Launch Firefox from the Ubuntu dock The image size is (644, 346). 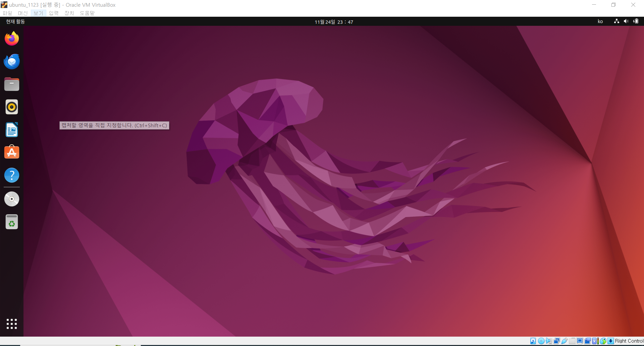[x=12, y=39]
